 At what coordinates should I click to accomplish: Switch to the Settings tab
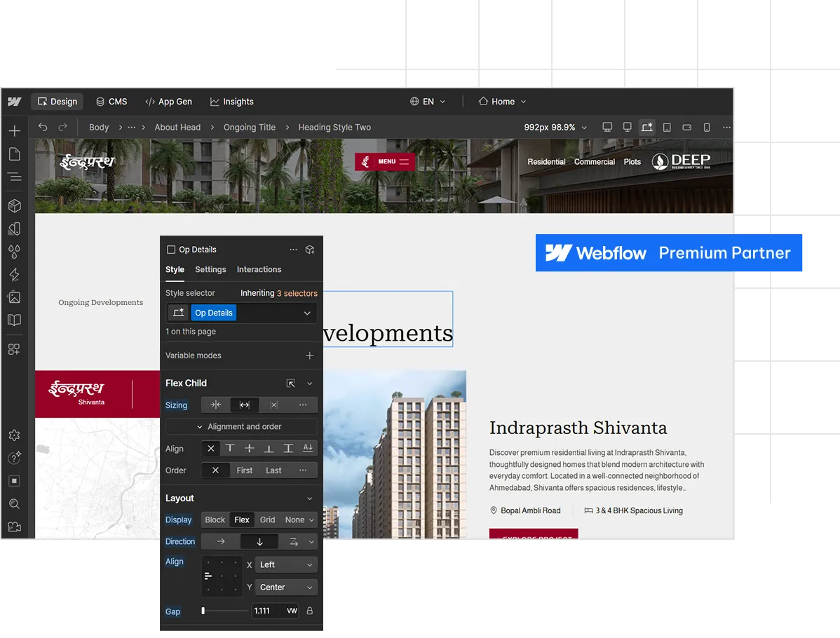point(210,269)
